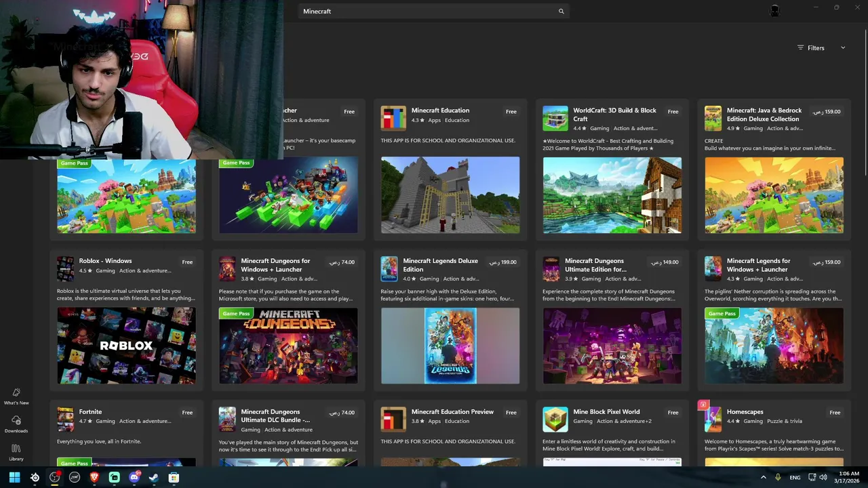868x488 pixels.
Task: Open Microsoft Store taskbar icon
Action: pyautogui.click(x=174, y=477)
